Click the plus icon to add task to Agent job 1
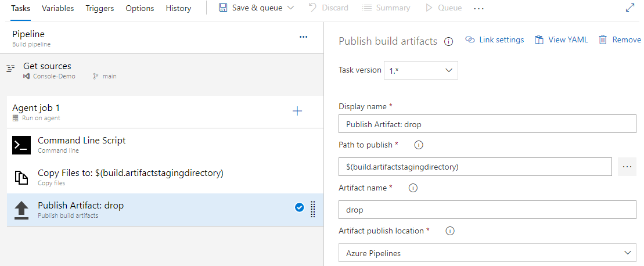 (x=297, y=112)
